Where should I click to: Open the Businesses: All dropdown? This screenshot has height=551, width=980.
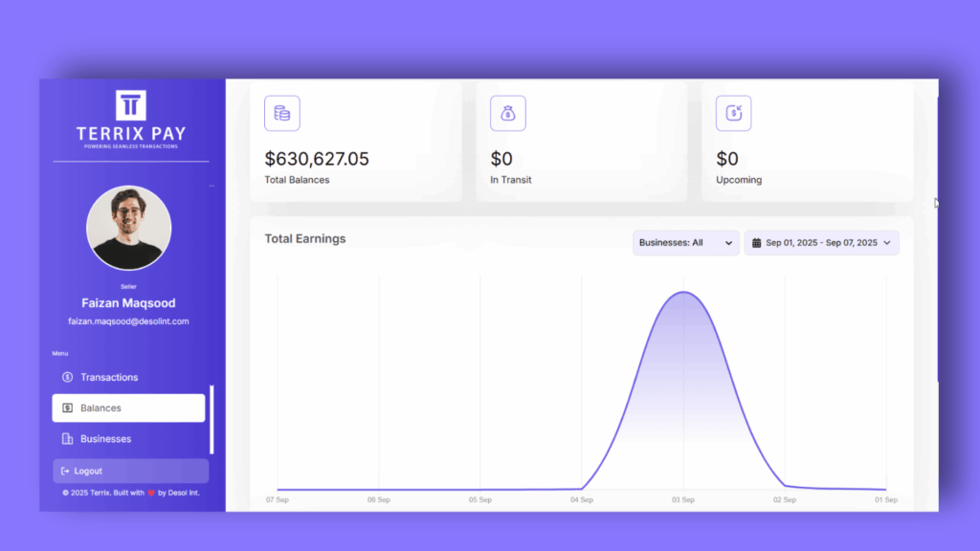(685, 243)
